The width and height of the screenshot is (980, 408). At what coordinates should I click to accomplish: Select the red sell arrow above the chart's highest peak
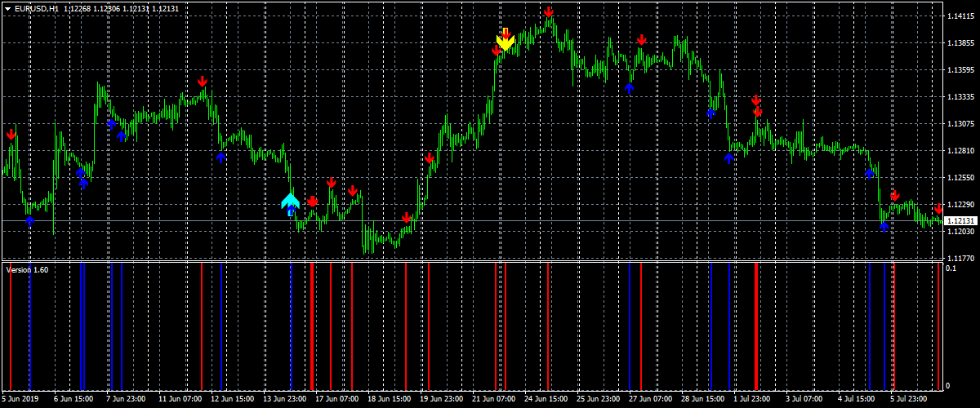click(549, 12)
